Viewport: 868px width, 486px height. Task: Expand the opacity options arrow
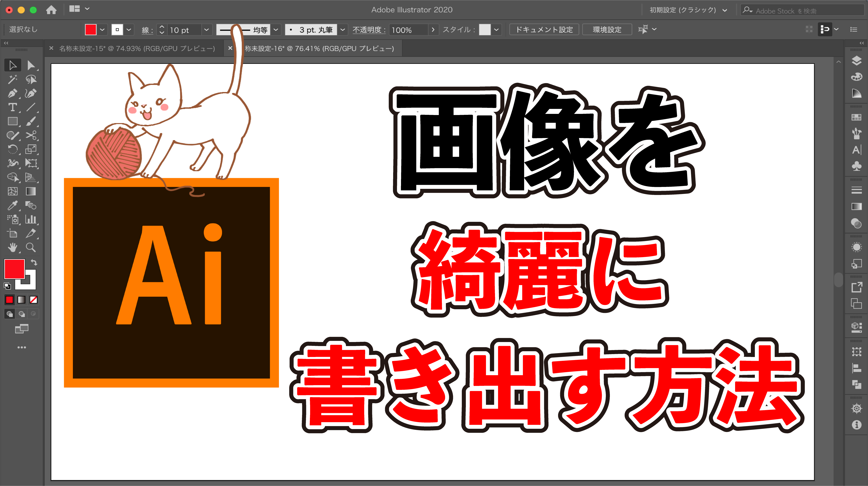[x=433, y=30]
